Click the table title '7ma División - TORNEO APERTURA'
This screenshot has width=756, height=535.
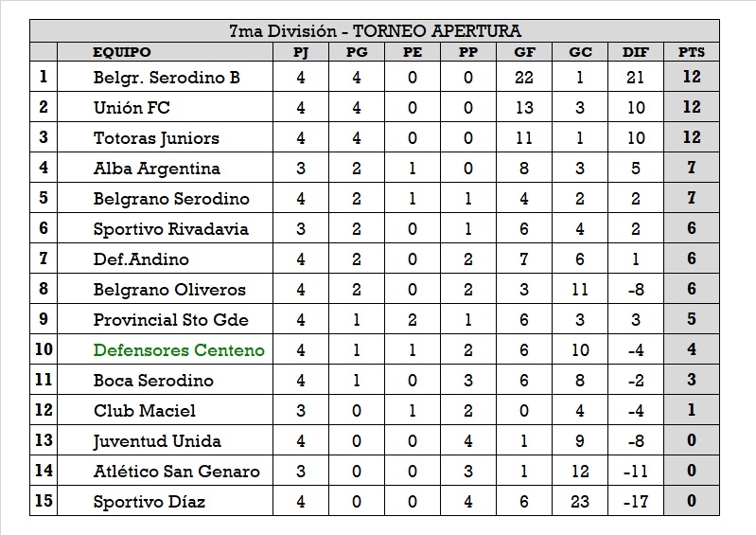(375, 32)
